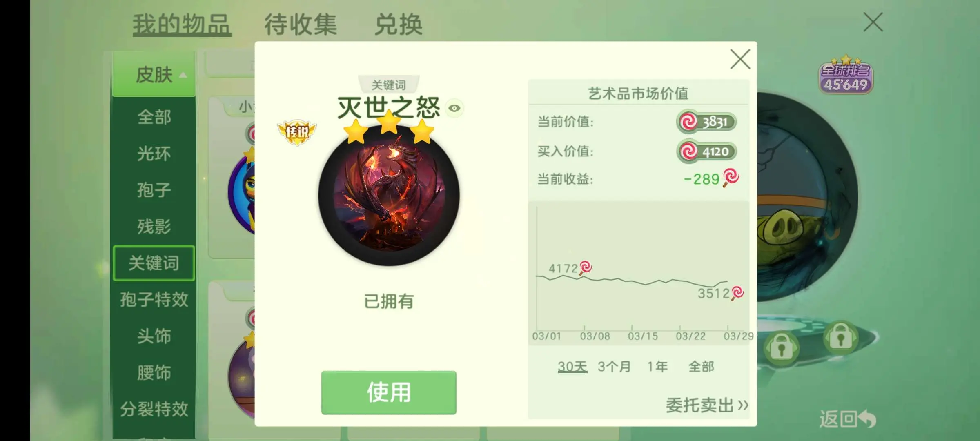Click the lollipop icon beside -289
Viewport: 980px width, 441px height.
pyautogui.click(x=731, y=178)
